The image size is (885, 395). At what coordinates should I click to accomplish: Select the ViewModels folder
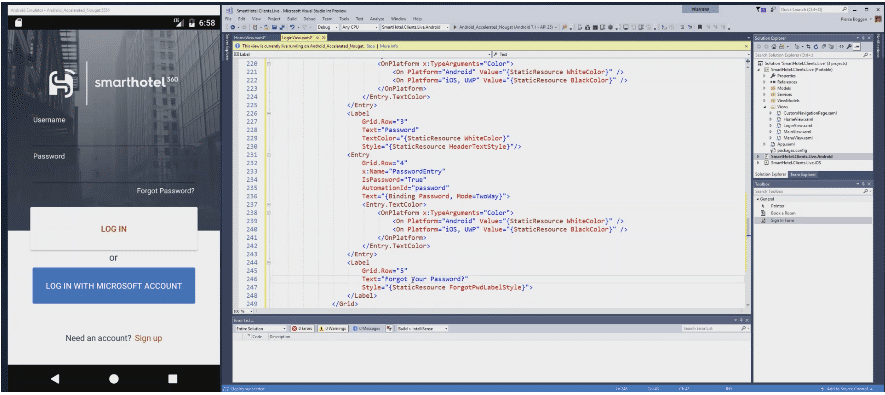pos(787,100)
